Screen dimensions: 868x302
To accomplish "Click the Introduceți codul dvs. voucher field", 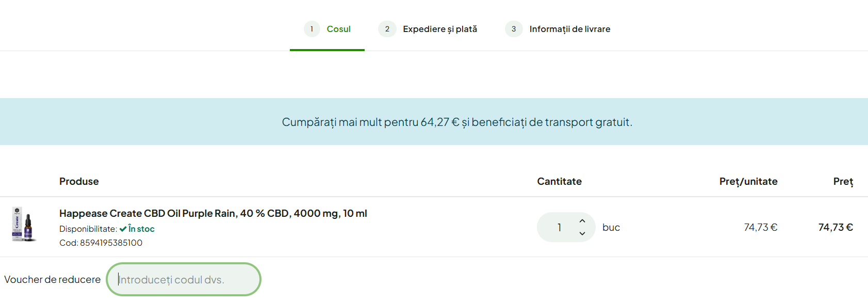I will tap(184, 279).
